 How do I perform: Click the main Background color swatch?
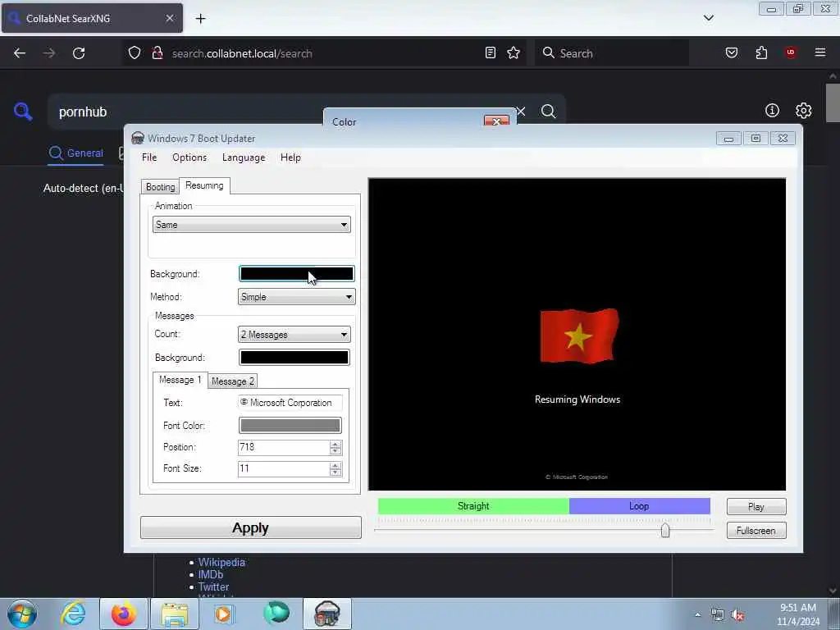click(296, 274)
